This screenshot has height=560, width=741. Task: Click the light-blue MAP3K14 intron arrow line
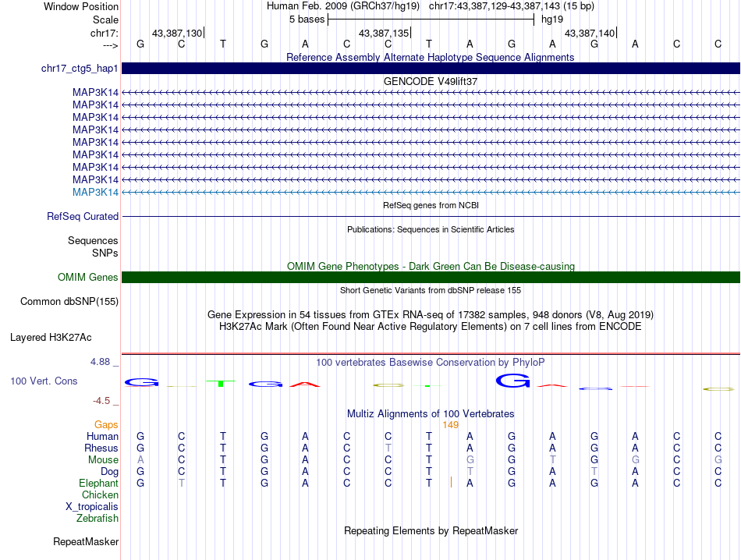tap(431, 193)
